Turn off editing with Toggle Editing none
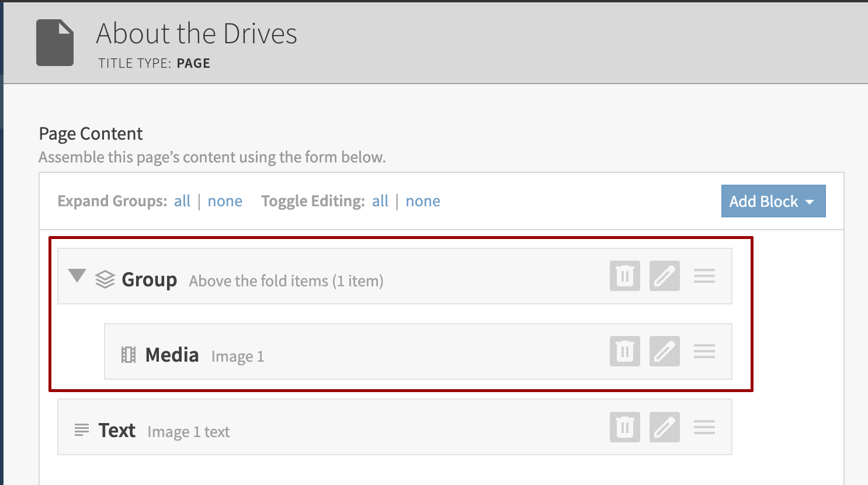This screenshot has height=485, width=868. pyautogui.click(x=423, y=201)
